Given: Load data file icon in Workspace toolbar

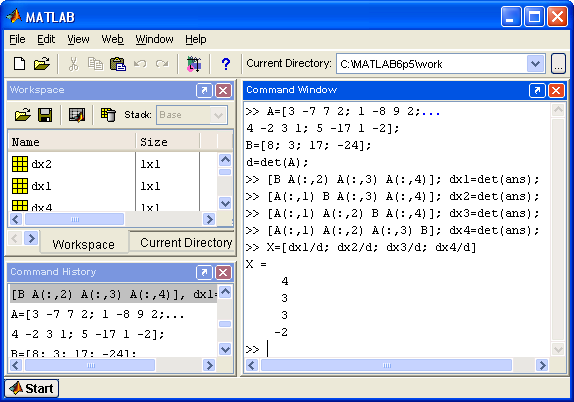Looking at the screenshot, I should [x=23, y=115].
